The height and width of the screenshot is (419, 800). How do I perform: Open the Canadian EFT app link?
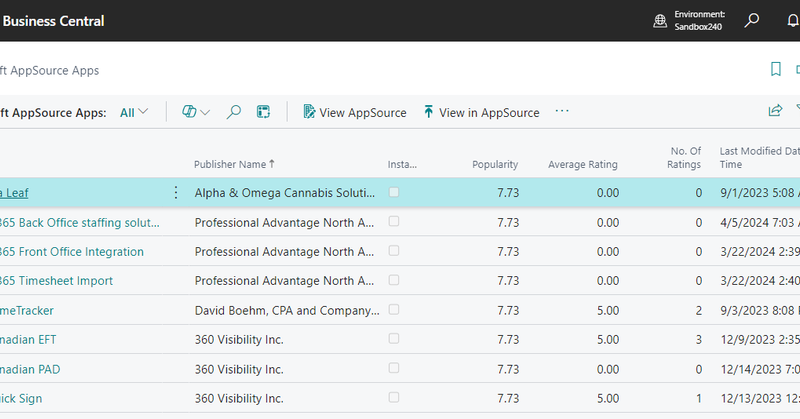28,339
